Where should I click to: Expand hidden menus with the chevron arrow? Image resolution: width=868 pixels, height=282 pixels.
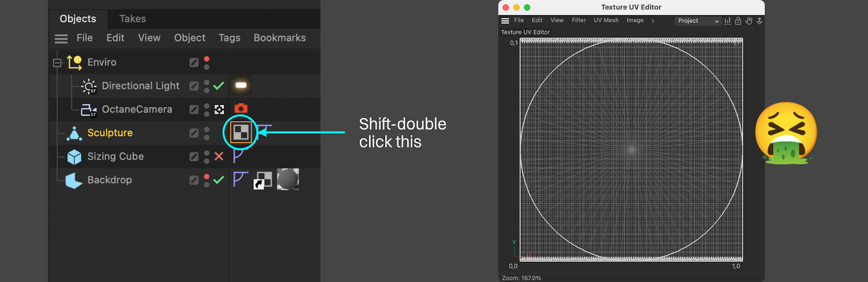click(653, 21)
